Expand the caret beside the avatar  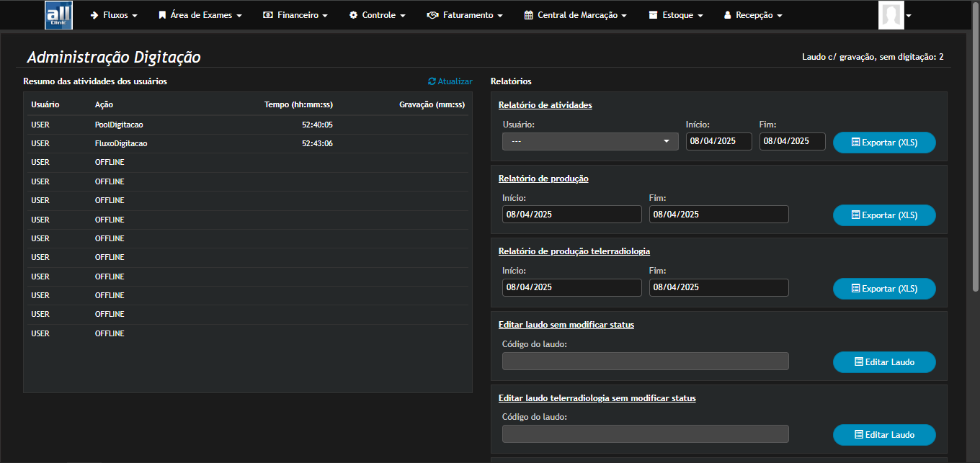907,14
